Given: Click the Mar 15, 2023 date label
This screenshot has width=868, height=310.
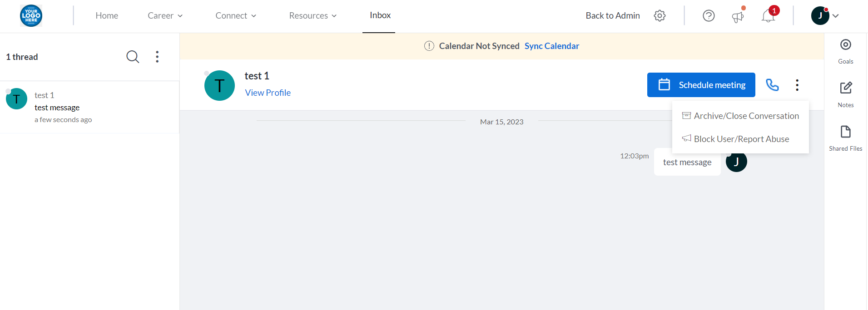Looking at the screenshot, I should (x=502, y=122).
